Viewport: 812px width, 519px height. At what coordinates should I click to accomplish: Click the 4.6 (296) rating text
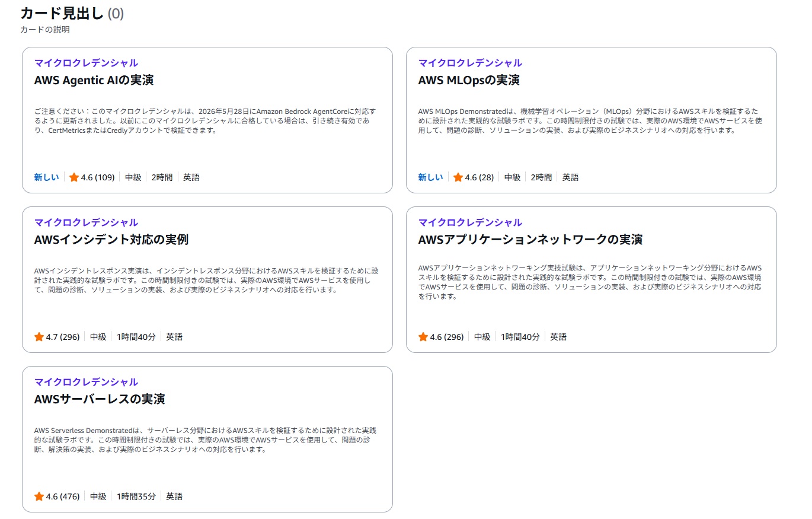pos(447,337)
